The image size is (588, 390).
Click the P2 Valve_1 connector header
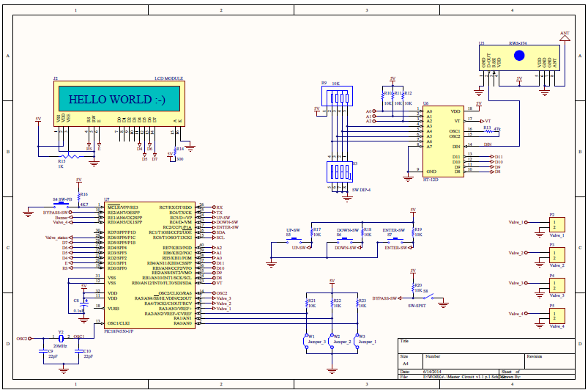557,225
